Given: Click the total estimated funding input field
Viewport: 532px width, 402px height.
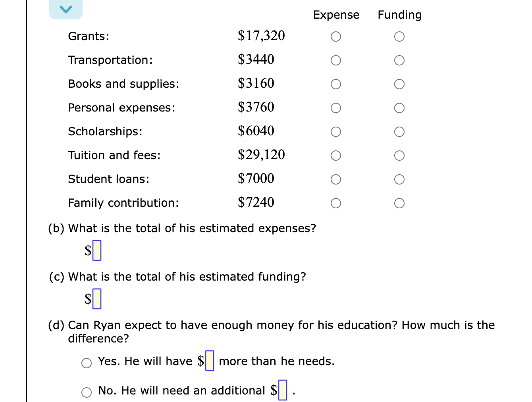Looking at the screenshot, I should 96,298.
